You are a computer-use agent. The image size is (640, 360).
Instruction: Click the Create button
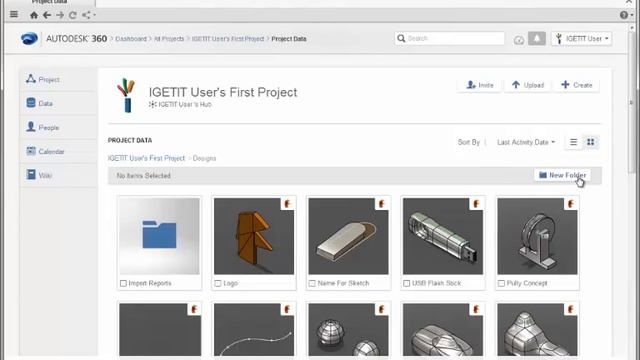tap(576, 85)
